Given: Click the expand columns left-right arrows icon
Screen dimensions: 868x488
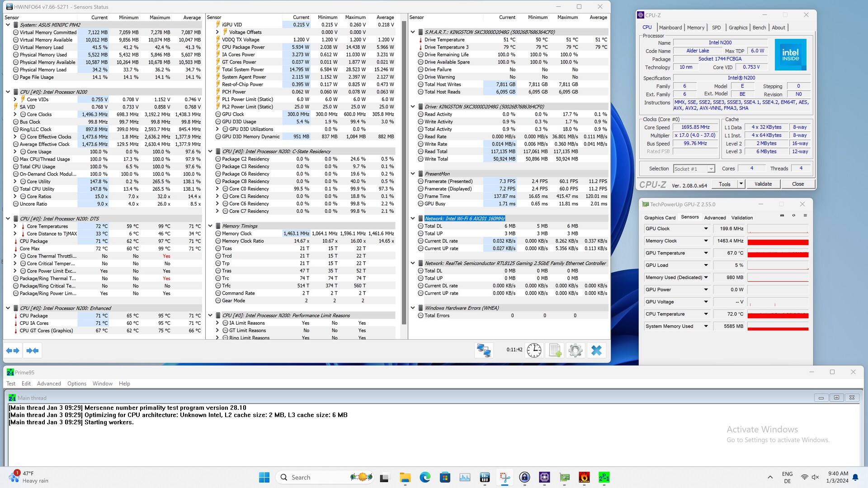Looking at the screenshot, I should point(13,350).
